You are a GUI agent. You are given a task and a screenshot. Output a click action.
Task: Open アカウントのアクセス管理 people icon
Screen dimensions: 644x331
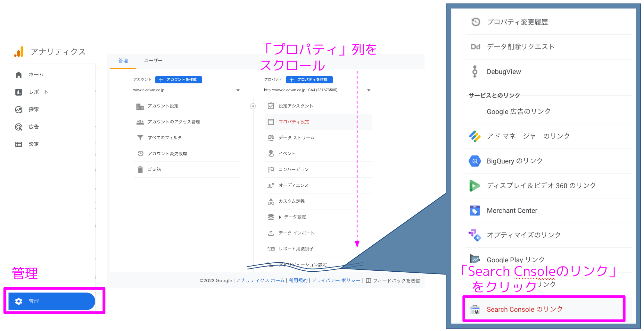pos(140,122)
